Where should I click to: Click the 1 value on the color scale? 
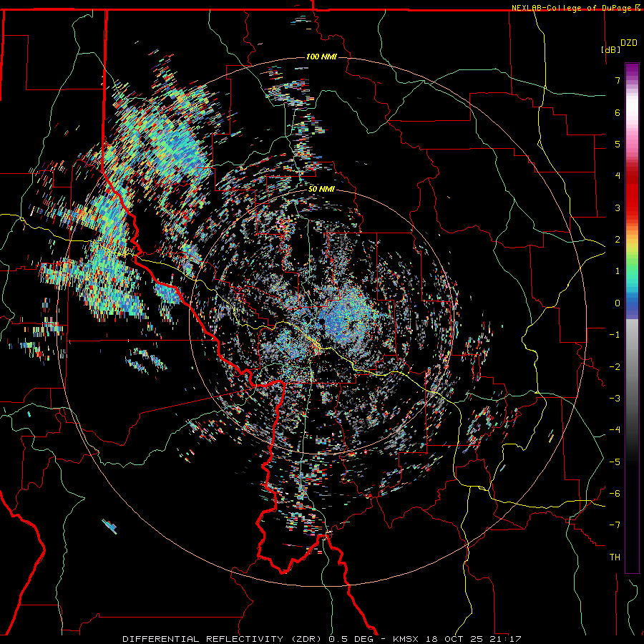(x=618, y=271)
